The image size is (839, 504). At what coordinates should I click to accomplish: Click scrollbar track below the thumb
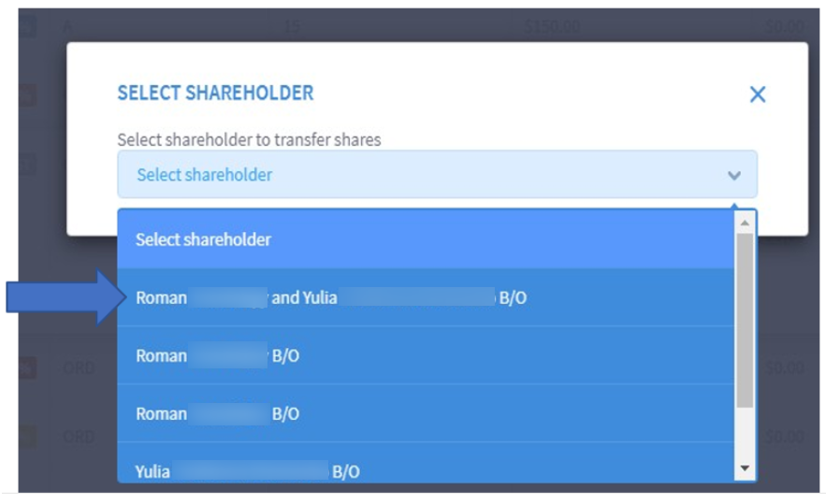click(745, 433)
